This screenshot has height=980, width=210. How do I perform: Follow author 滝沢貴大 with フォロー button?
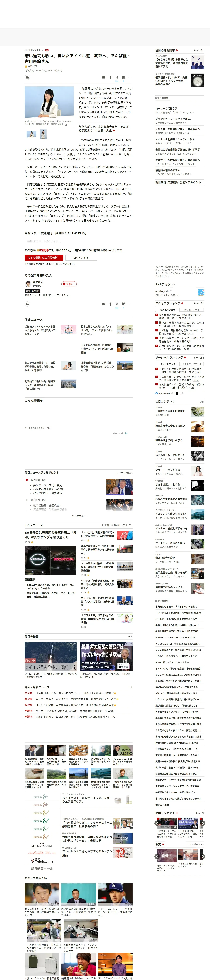[x=69, y=284]
